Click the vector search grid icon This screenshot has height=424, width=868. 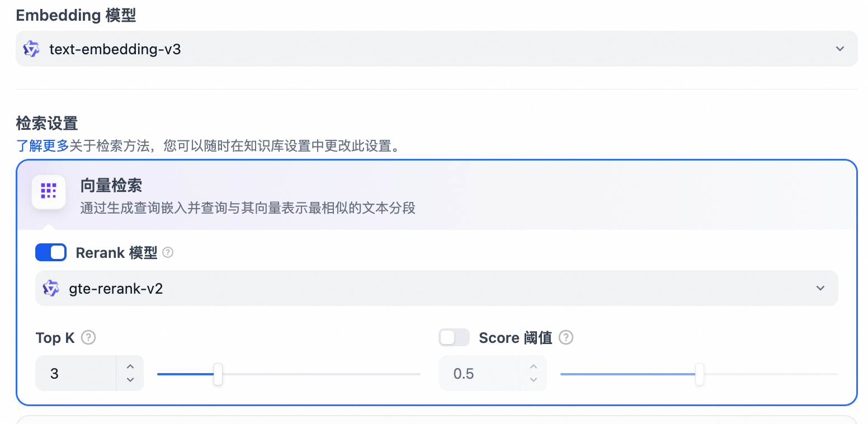point(49,191)
